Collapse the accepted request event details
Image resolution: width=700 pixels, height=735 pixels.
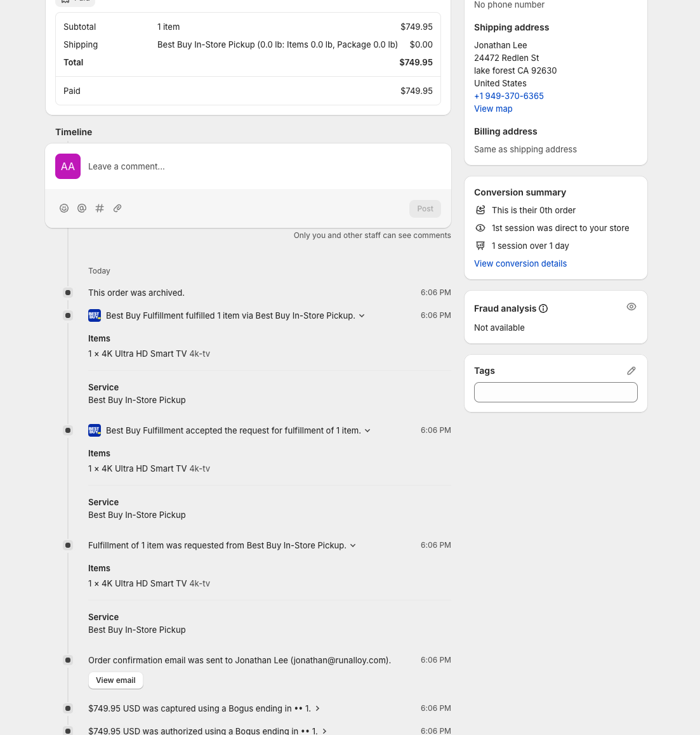pyautogui.click(x=367, y=431)
